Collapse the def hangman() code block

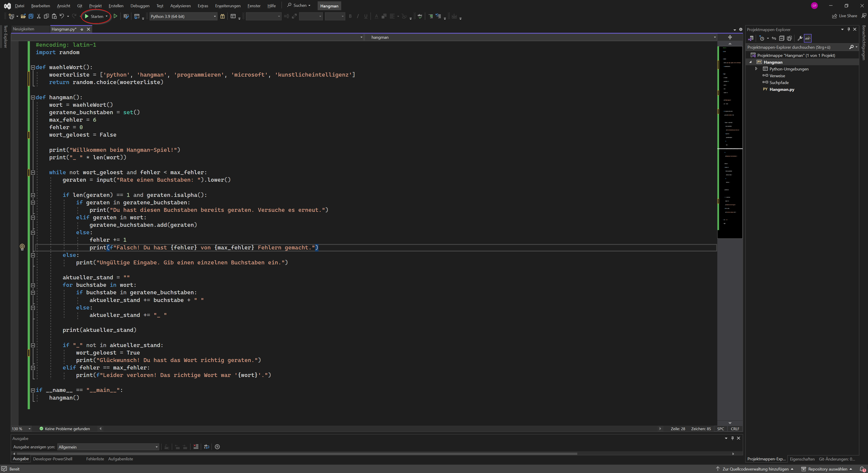(x=33, y=97)
